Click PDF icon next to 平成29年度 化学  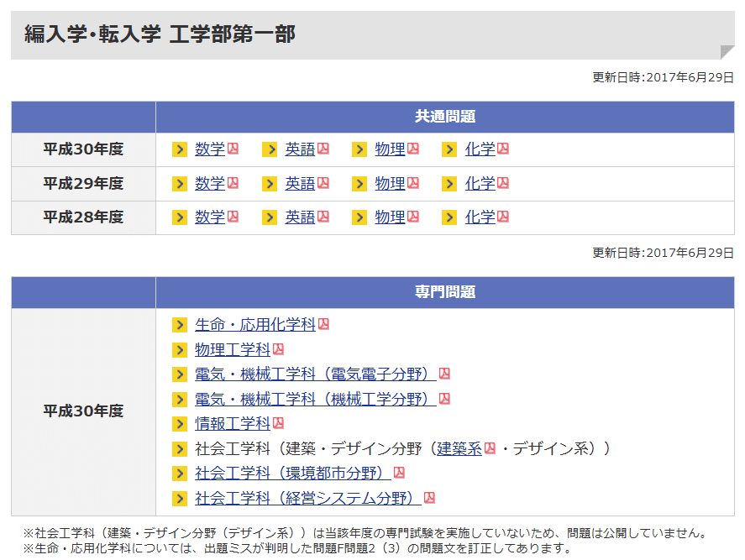(x=503, y=183)
